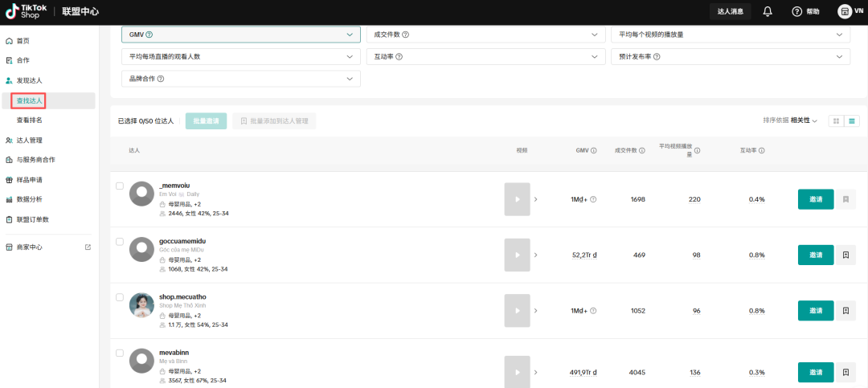Click the 成交件数 filter help icon
Image resolution: width=868 pixels, height=388 pixels.
point(406,35)
